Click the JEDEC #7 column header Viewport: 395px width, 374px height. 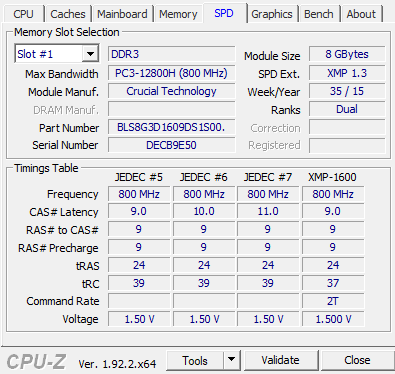pos(268,177)
